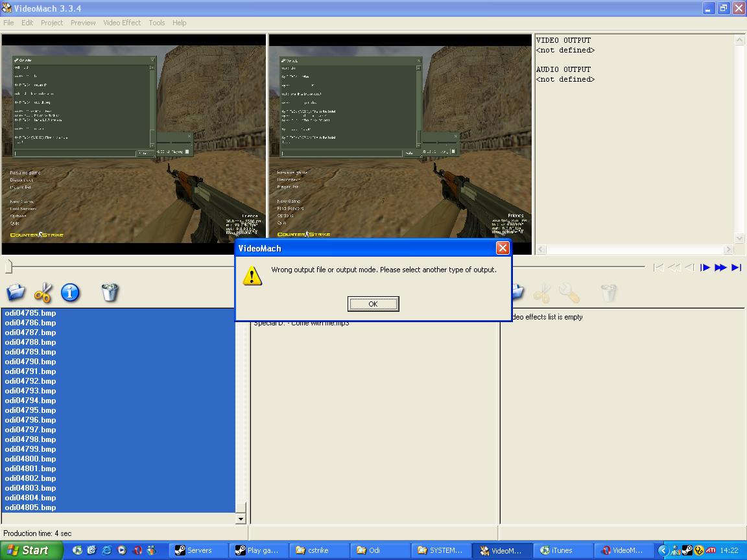Click the Production time status text

coord(37,533)
